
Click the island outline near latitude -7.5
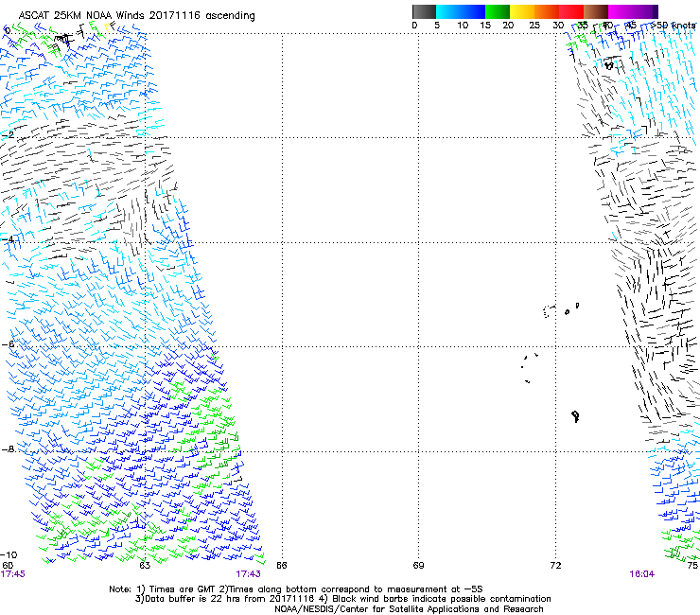tap(575, 416)
